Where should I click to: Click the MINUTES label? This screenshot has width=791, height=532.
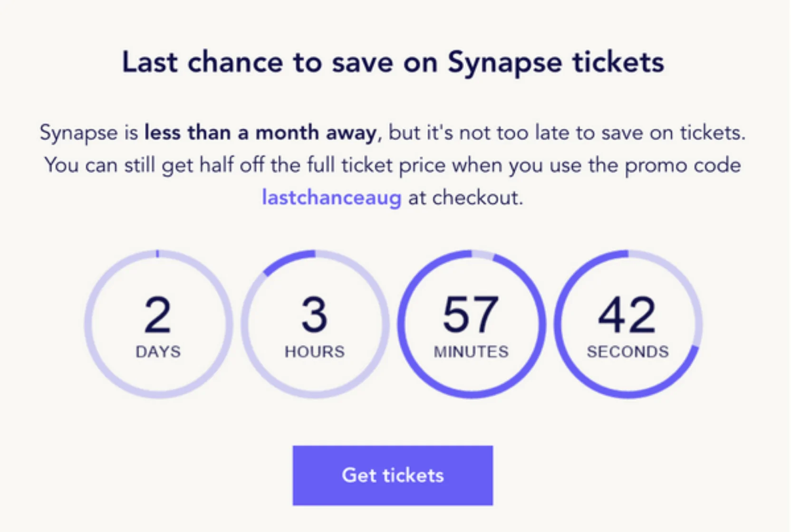click(x=471, y=351)
